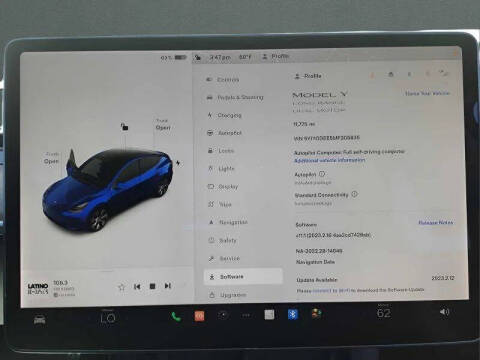480x360 pixels.
Task: Click the connect to Wi-Fi link
Action: coord(331,291)
